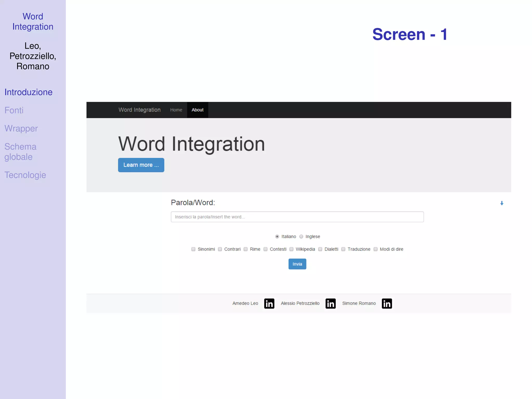Click the Screen - 1 slide title
Screen dimensions: 532x399
coord(410,34)
